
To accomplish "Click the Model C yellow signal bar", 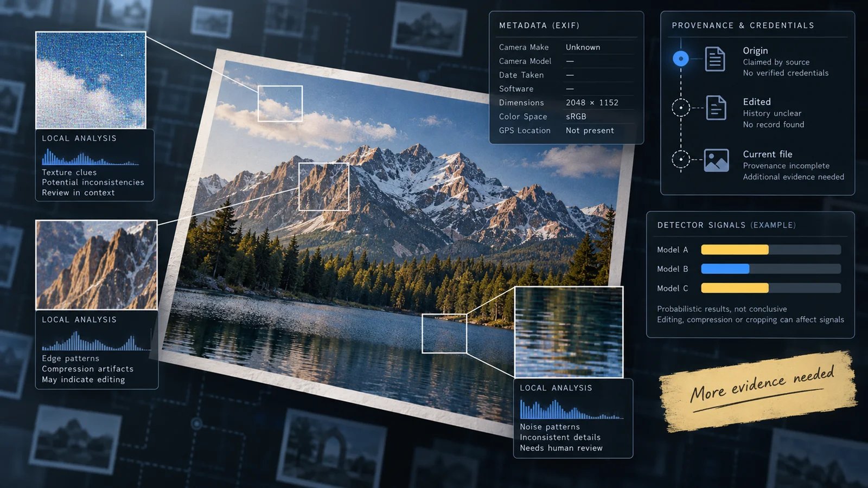I will pyautogui.click(x=735, y=288).
